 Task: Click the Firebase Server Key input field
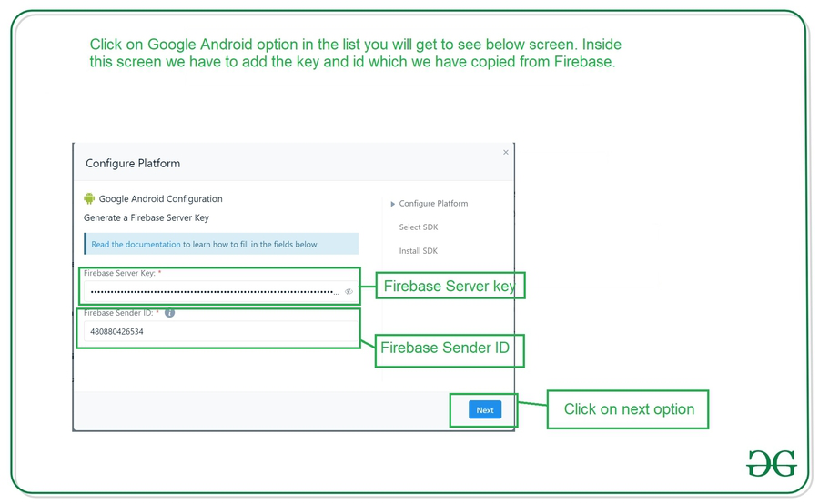(221, 291)
